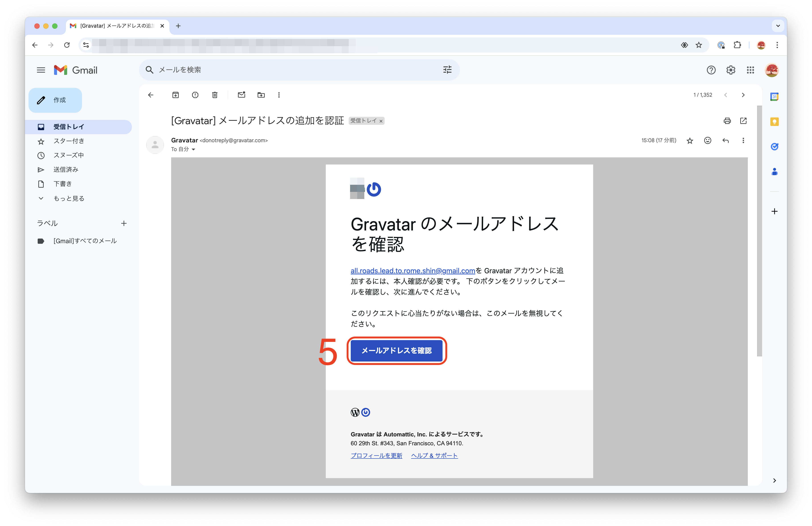Open message more options menu

pos(743,141)
